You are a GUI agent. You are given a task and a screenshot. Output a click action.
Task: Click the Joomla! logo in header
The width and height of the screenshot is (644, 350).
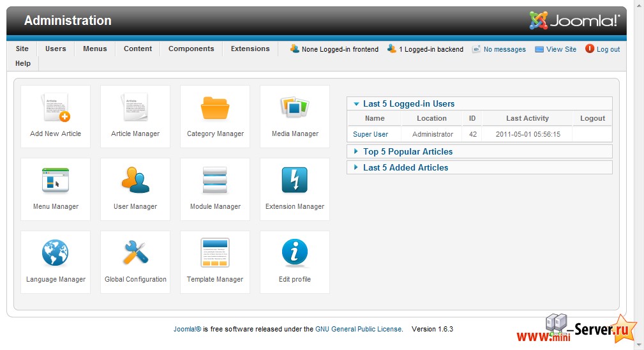(574, 20)
